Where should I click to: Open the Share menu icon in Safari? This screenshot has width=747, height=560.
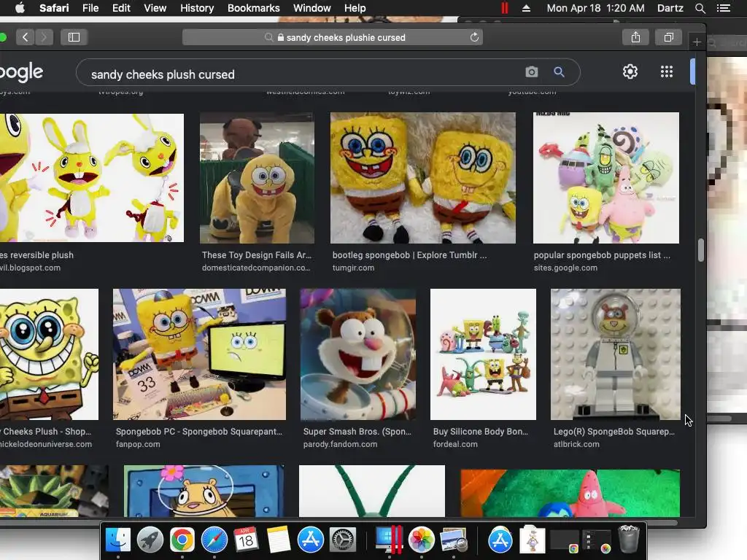(x=635, y=37)
